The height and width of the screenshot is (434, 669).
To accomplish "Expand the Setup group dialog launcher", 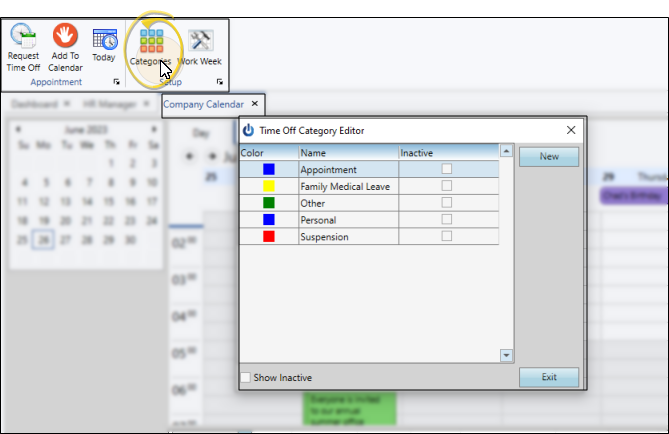I will pos(220,82).
